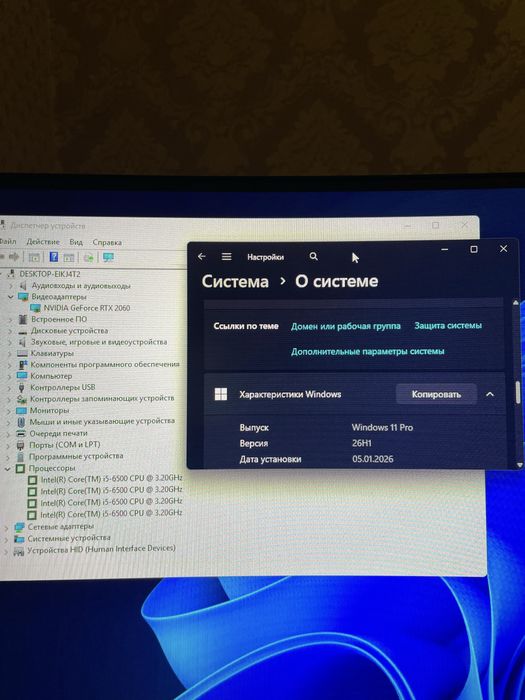Click the Settings scrollbar down arrow
The height and width of the screenshot is (700, 525).
(519, 465)
